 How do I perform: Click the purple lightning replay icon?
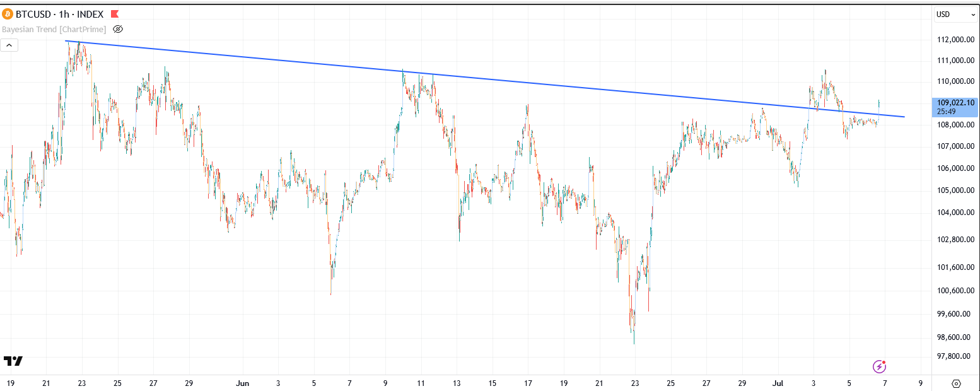[x=879, y=366]
